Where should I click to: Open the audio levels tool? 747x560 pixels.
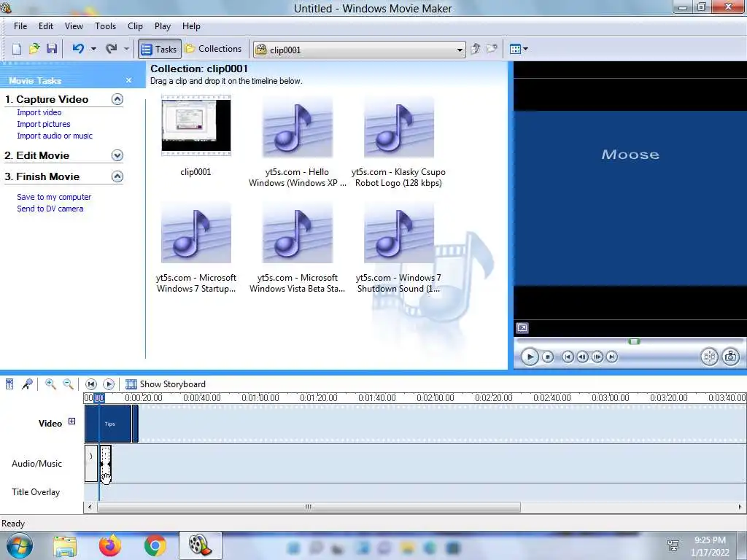[x=9, y=384]
